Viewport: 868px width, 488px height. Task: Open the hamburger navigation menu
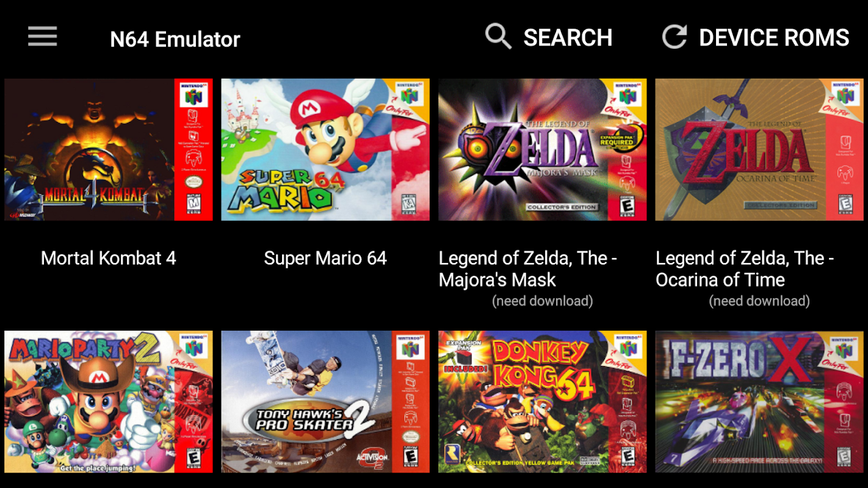point(43,37)
